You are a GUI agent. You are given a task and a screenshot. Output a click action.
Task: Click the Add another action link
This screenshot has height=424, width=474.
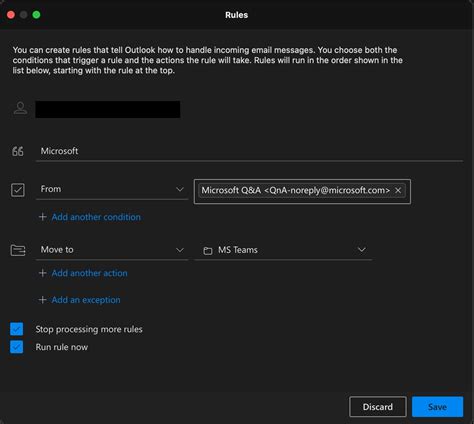click(89, 273)
